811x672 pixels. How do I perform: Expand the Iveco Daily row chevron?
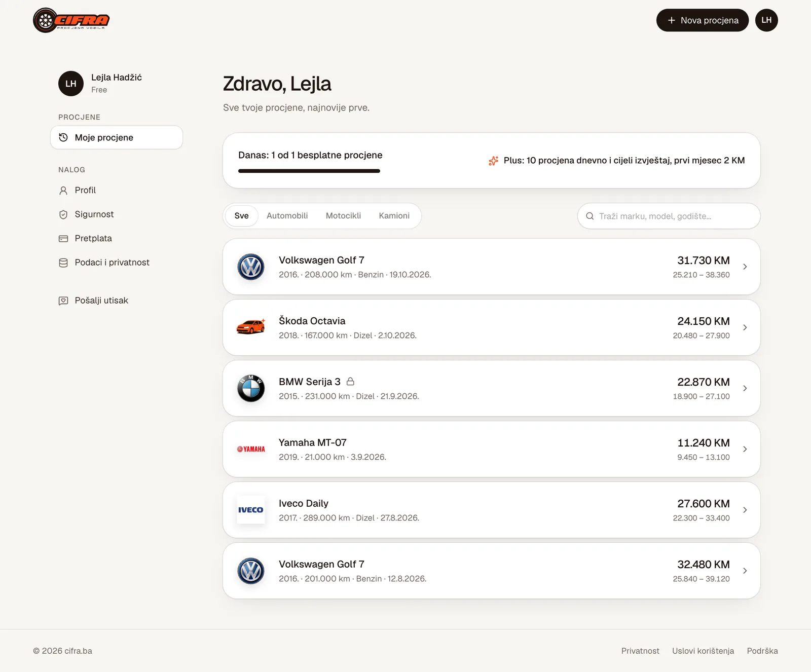pyautogui.click(x=745, y=510)
